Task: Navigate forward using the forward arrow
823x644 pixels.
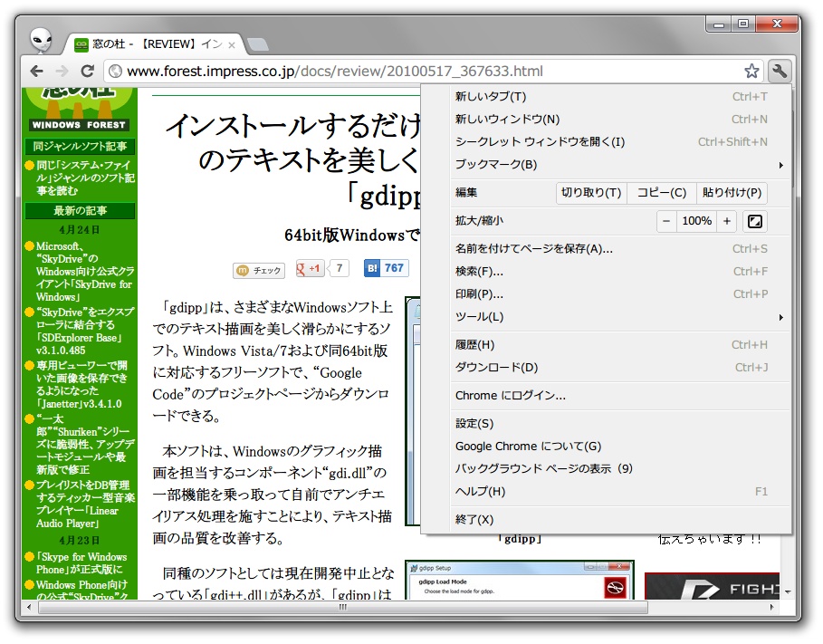Action: (62, 70)
